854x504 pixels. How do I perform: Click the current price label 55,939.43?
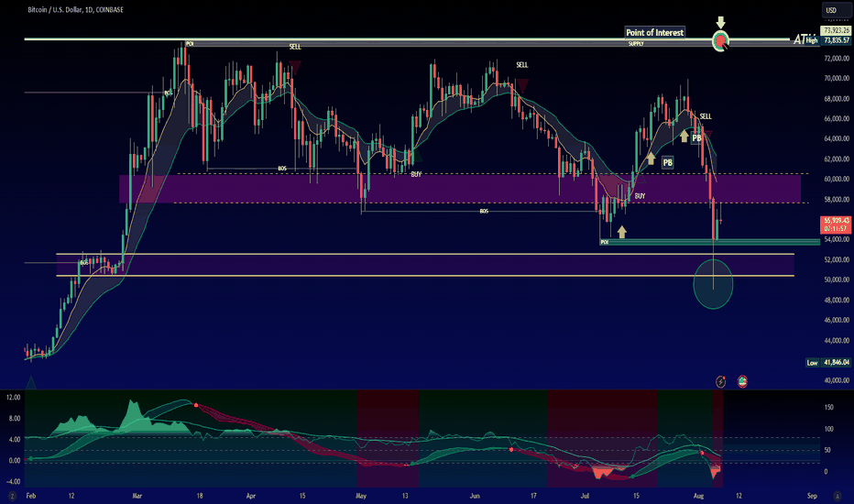coord(836,224)
